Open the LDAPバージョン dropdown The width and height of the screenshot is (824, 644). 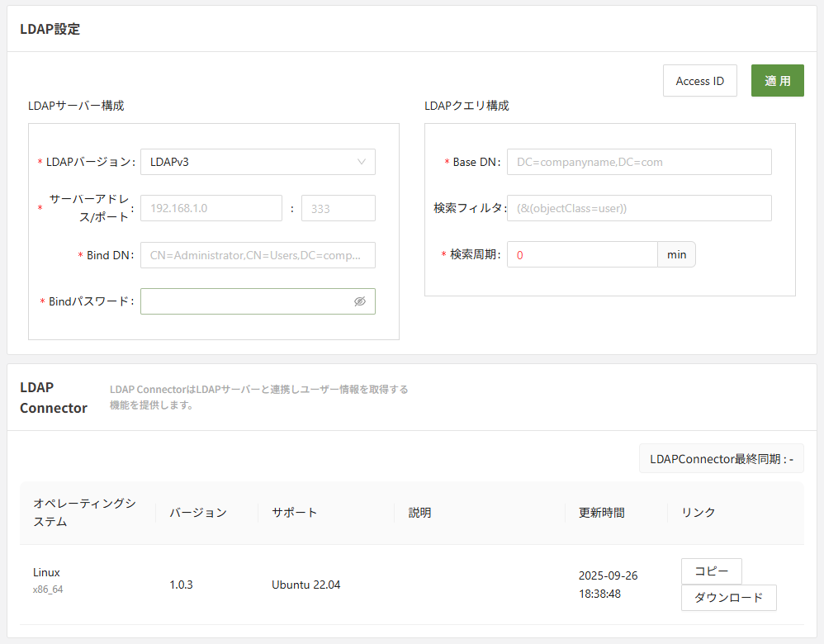tap(258, 162)
